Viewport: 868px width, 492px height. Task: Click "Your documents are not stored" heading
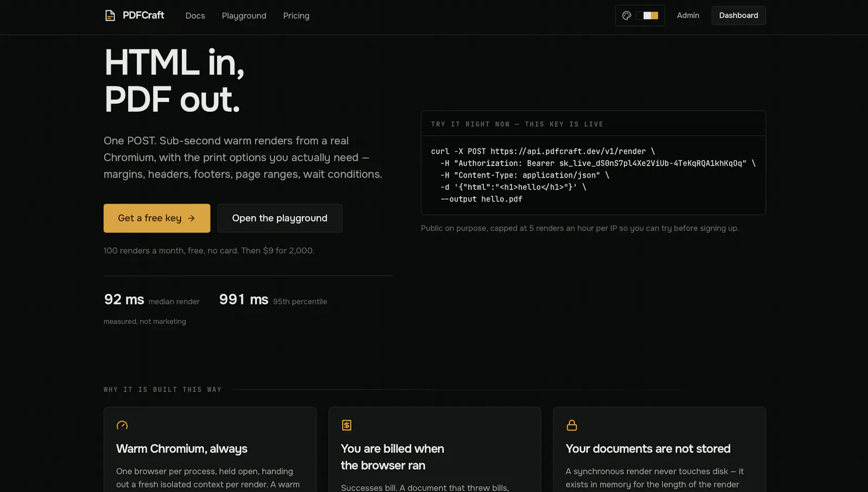(x=648, y=449)
